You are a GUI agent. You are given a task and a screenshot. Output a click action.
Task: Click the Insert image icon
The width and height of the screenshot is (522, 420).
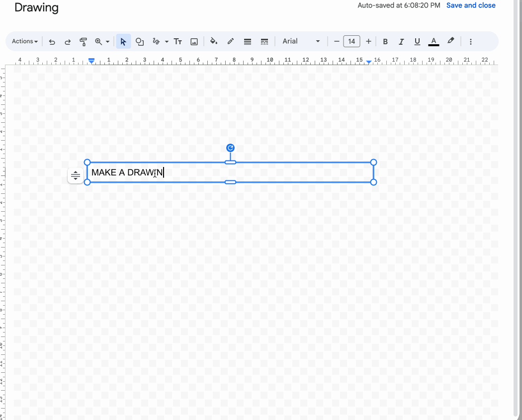194,42
